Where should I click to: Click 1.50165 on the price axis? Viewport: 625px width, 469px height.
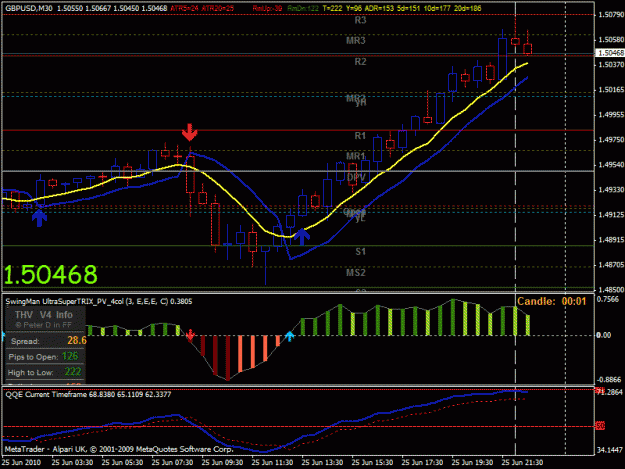coord(611,90)
